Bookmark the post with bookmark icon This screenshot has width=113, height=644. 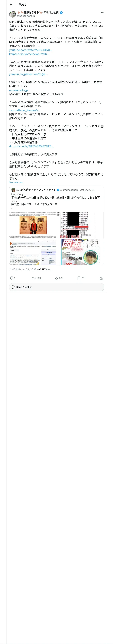[79, 278]
